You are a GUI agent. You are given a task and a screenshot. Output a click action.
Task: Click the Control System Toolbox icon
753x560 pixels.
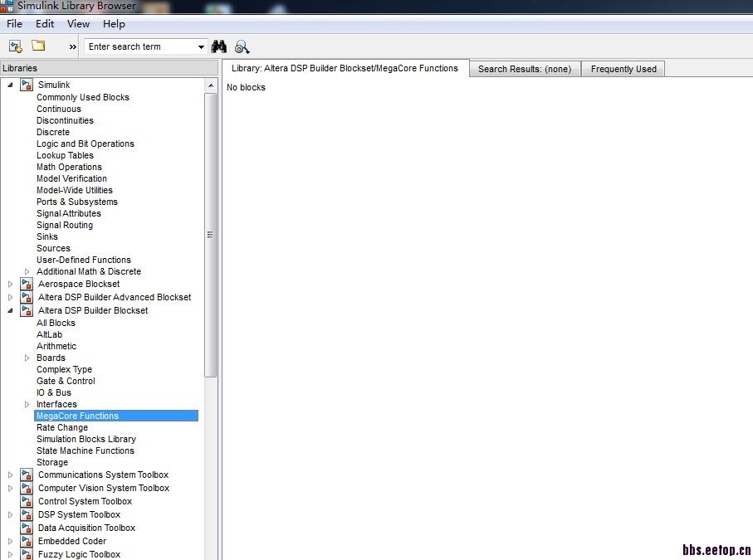click(x=27, y=501)
